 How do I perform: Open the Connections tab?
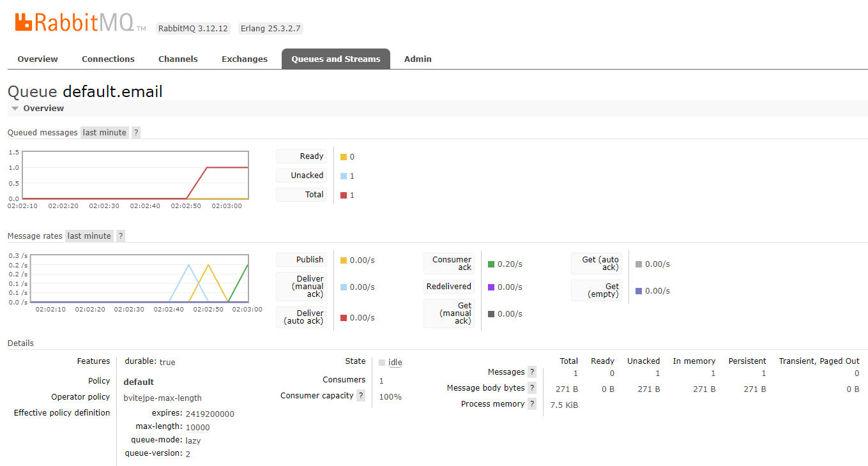(x=108, y=59)
